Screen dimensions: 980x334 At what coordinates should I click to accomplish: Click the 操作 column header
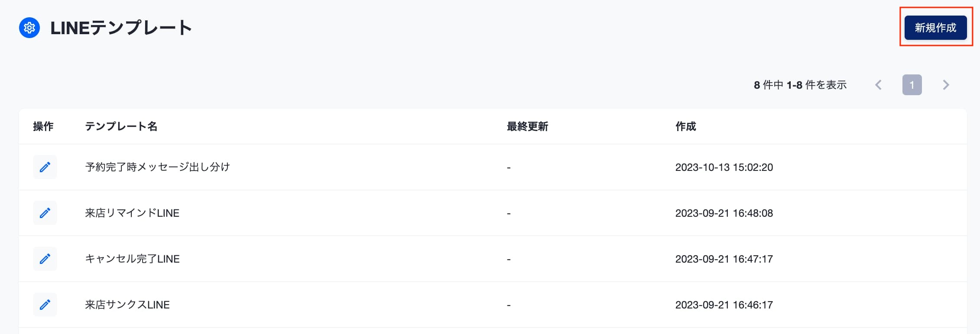click(43, 126)
